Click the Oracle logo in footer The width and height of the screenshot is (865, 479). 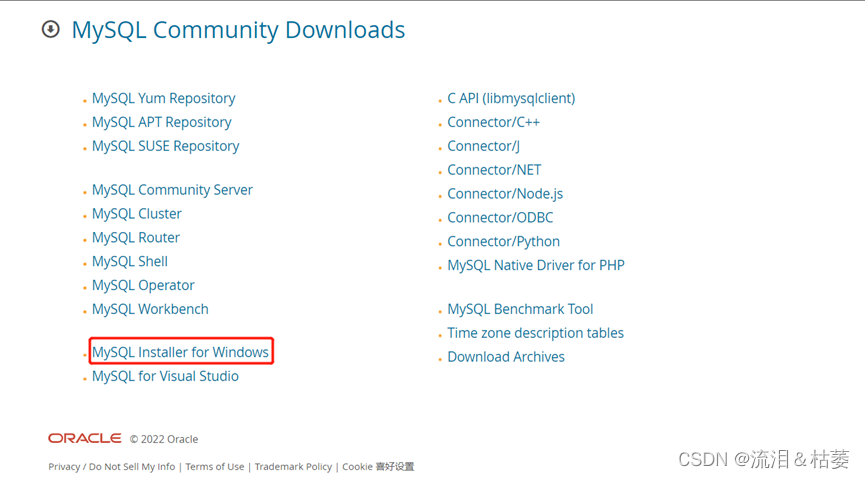[x=84, y=438]
